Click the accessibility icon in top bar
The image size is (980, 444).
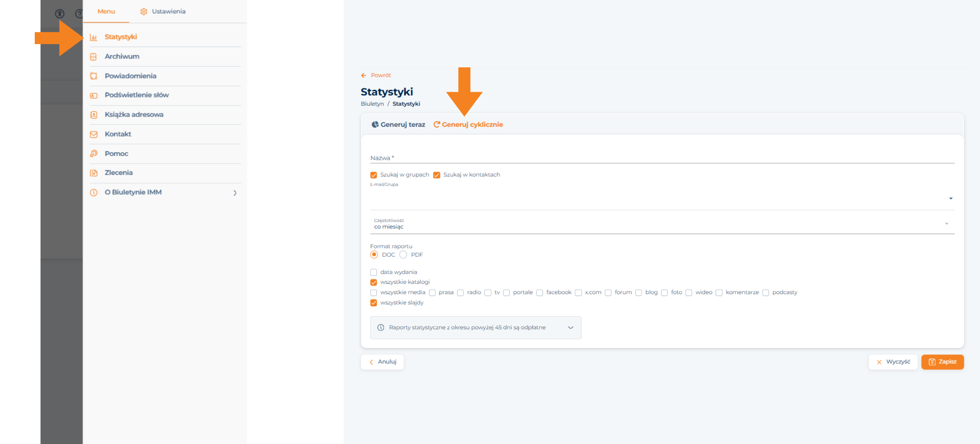(x=60, y=14)
